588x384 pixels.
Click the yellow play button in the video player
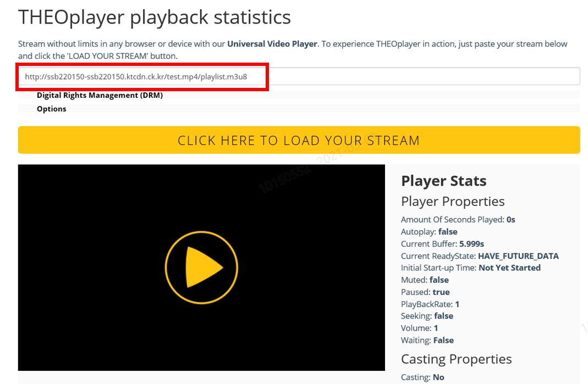(201, 268)
